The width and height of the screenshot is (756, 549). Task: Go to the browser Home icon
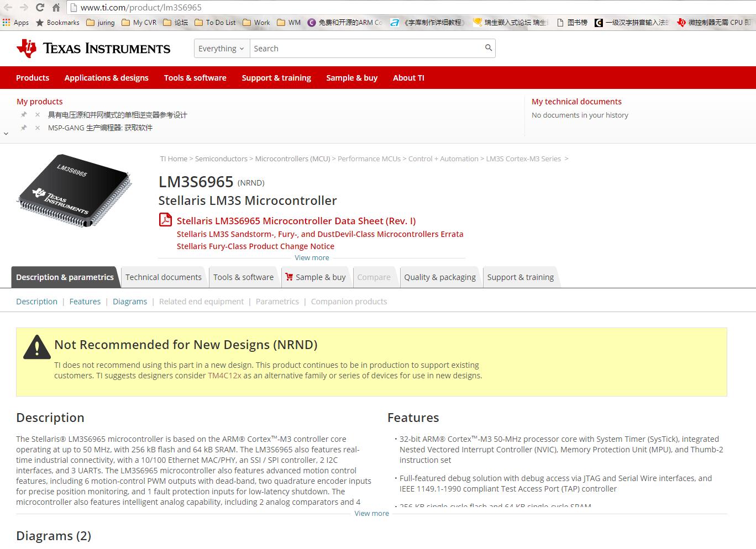tap(56, 7)
